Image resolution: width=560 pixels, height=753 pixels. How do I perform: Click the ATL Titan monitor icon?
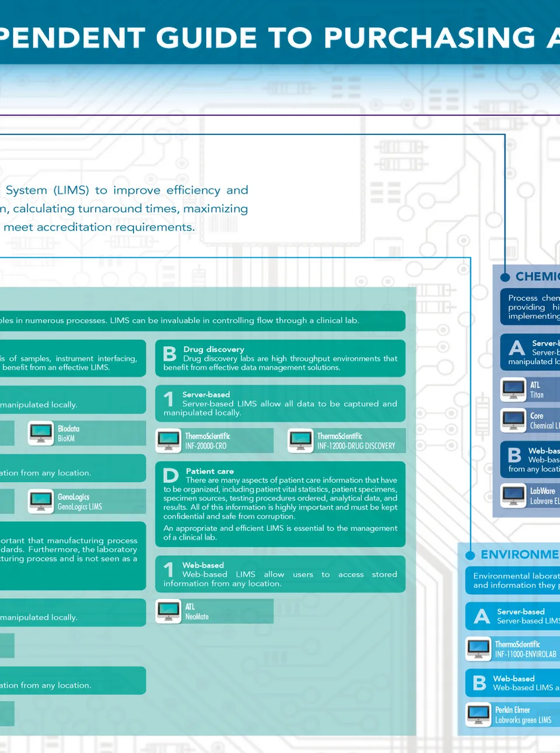coord(513,390)
